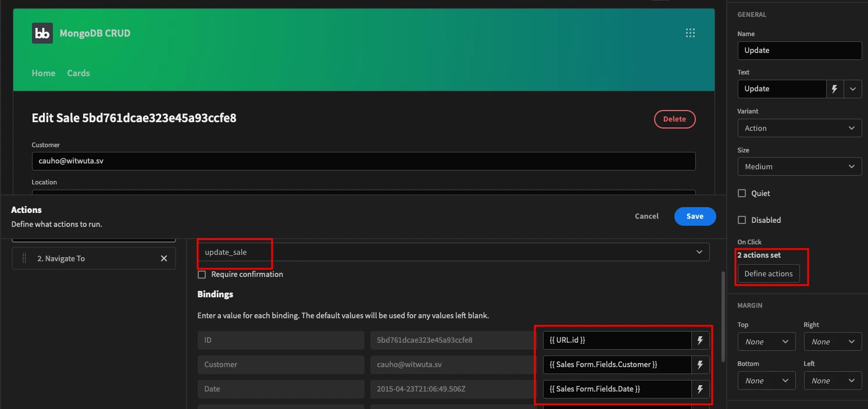Screen dimensions: 868x409
Task: Go to the Cards nav link
Action: click(x=78, y=73)
